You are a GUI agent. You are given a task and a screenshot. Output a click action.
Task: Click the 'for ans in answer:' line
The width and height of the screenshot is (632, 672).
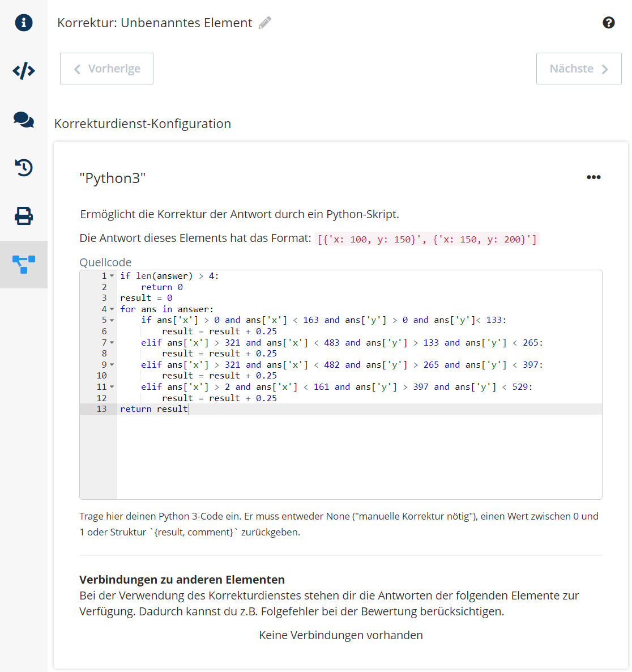pos(166,309)
